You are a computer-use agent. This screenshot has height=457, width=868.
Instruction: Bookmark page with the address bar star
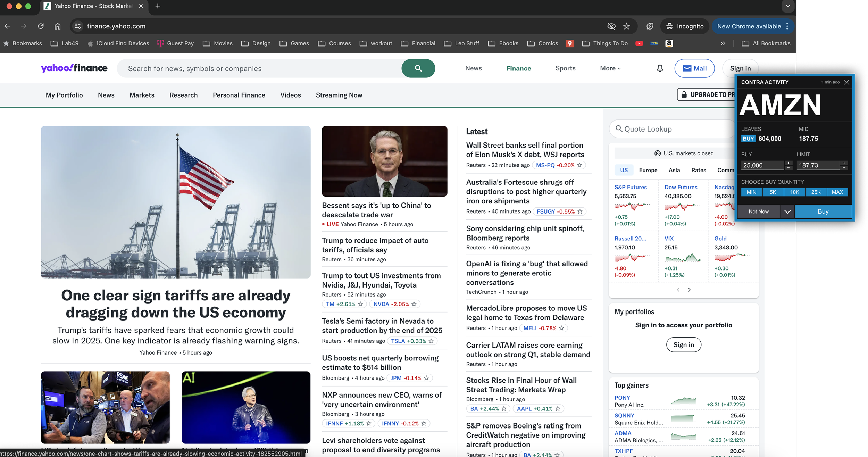626,26
